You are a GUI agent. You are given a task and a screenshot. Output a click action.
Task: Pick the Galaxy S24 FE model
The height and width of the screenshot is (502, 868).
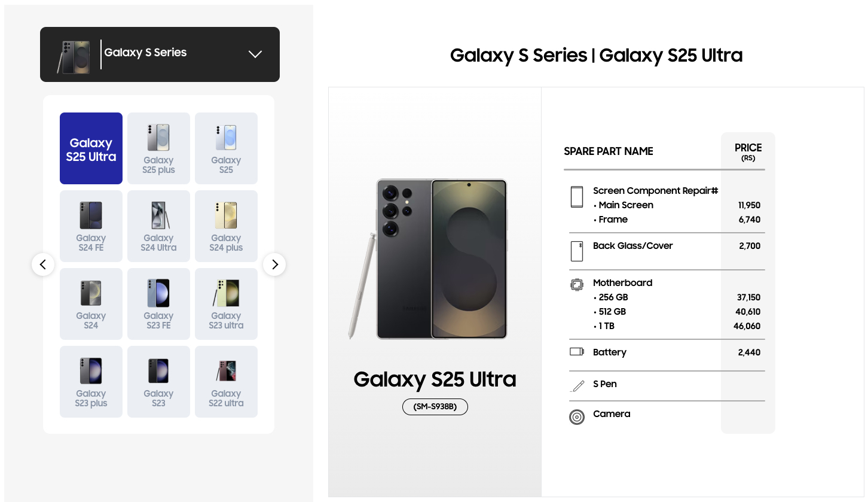91,226
